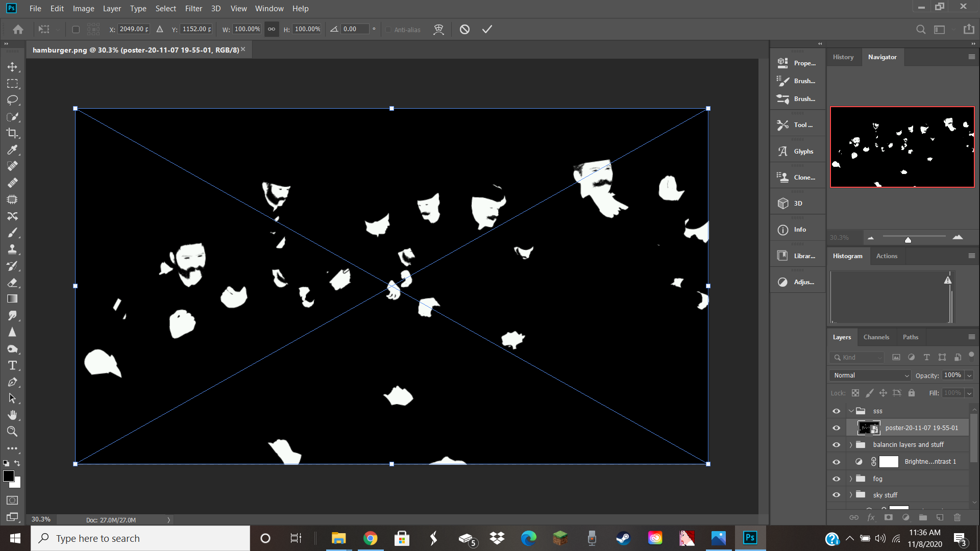
Task: Select the Crop tool
Action: click(12, 133)
